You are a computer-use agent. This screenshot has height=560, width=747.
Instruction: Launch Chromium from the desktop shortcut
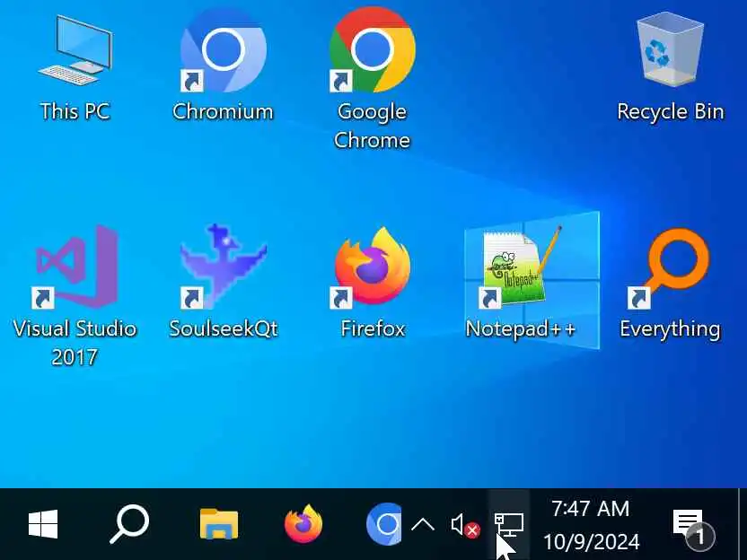pyautogui.click(x=223, y=66)
